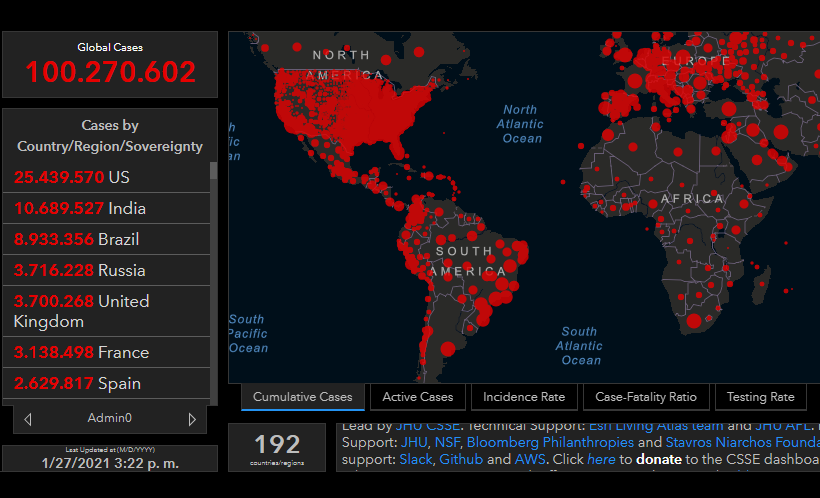Open the Incidence Rate tab
This screenshot has height=498, width=820.
[523, 397]
